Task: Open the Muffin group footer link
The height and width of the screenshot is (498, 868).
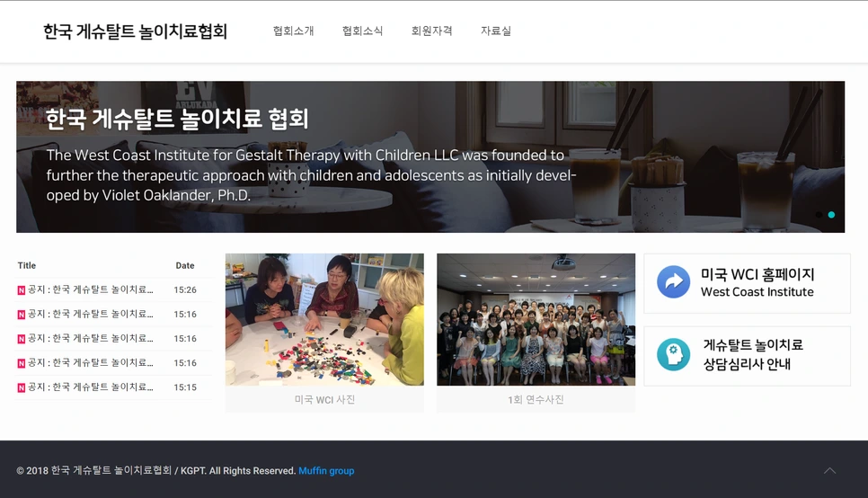Action: (x=326, y=470)
